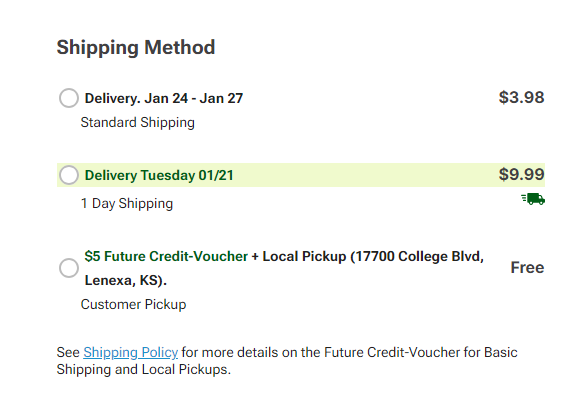Click the 'Shipping and Local Pickups.' footer text

click(x=144, y=370)
